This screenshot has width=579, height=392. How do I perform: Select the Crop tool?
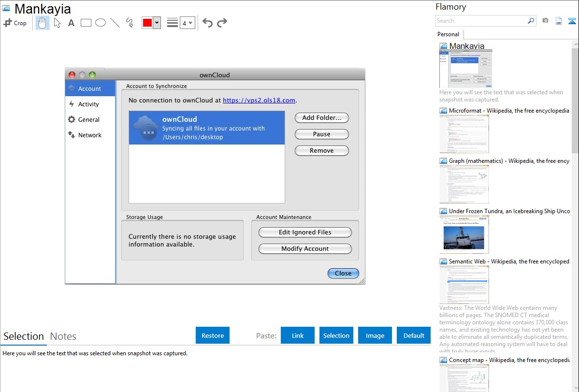pyautogui.click(x=15, y=23)
